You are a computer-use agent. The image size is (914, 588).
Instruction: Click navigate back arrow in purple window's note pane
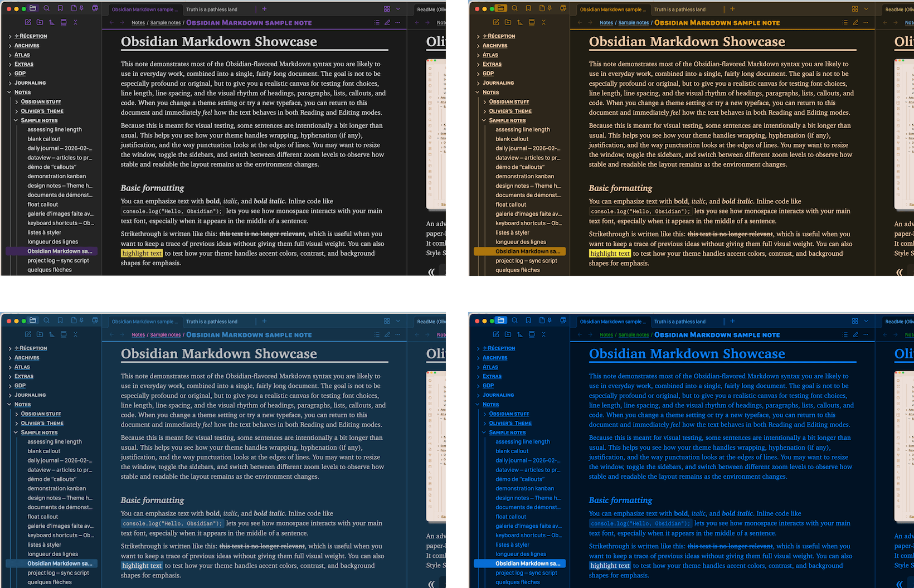pyautogui.click(x=111, y=23)
